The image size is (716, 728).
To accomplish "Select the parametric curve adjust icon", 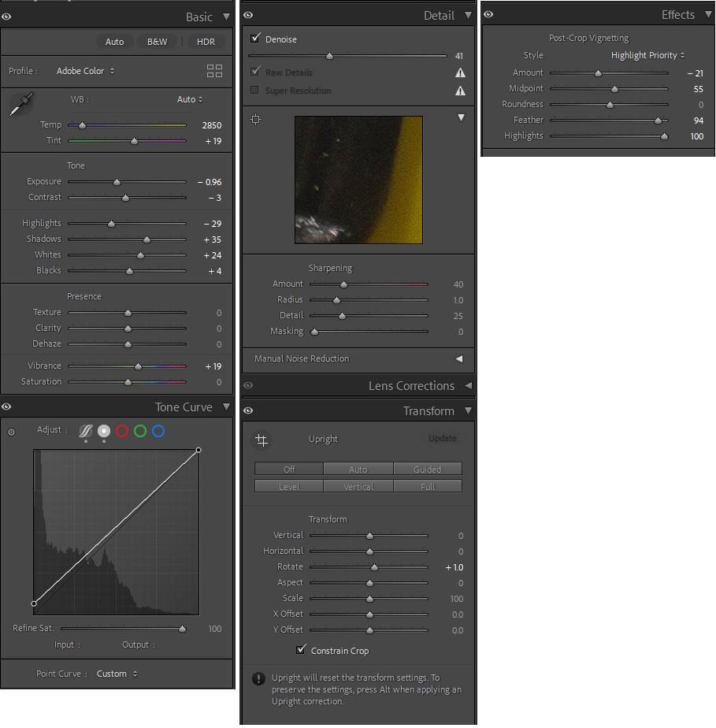I will [86, 431].
